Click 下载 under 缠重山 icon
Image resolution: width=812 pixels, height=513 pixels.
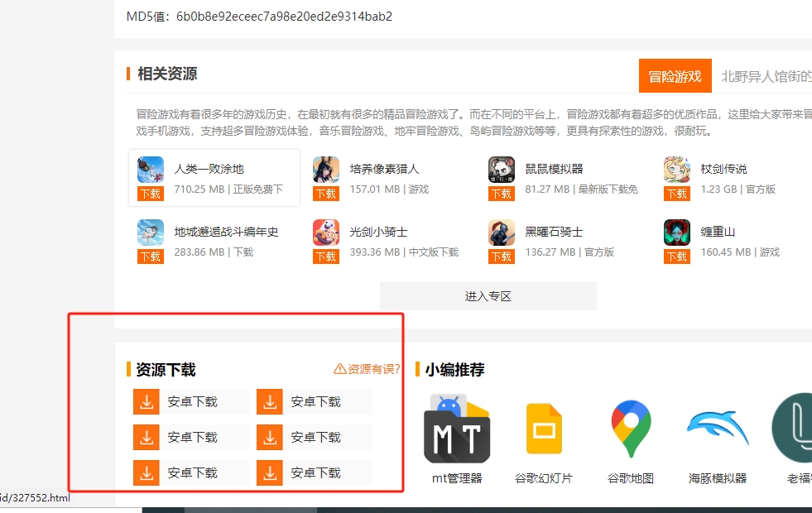pyautogui.click(x=677, y=256)
